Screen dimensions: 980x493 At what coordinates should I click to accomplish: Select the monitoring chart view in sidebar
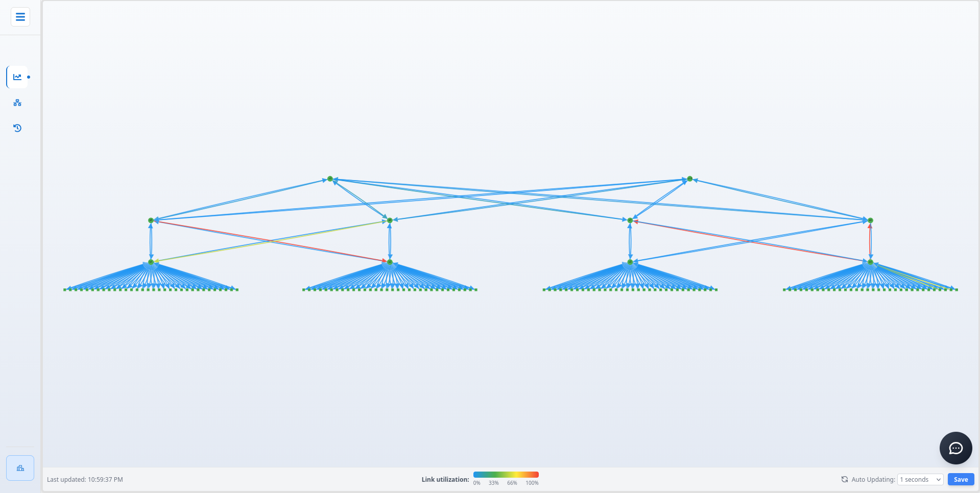pyautogui.click(x=17, y=77)
